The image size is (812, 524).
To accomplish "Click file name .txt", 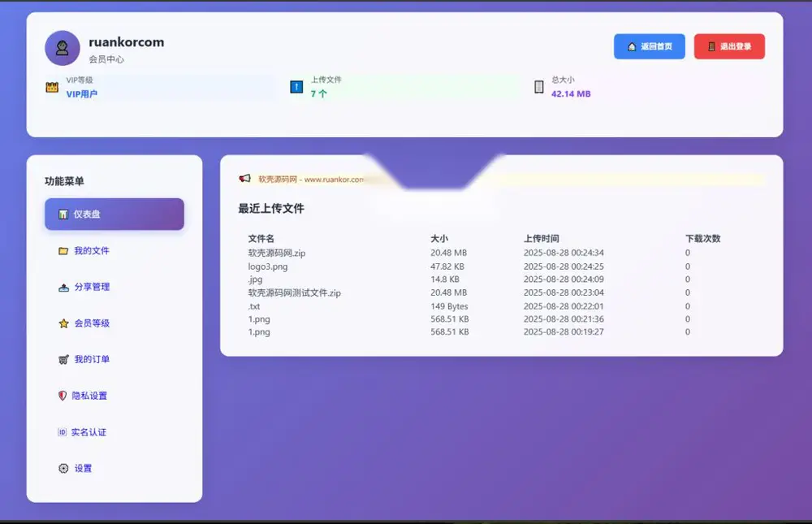I will pos(253,306).
